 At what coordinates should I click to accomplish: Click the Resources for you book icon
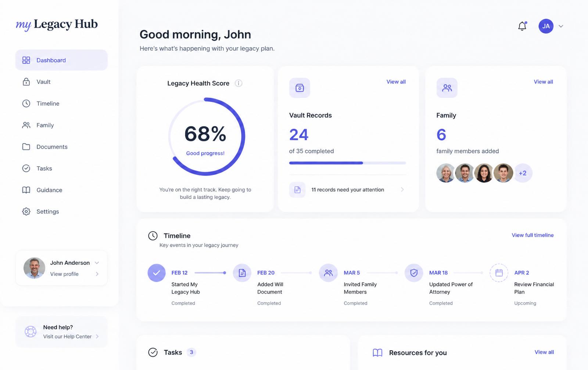pos(377,353)
